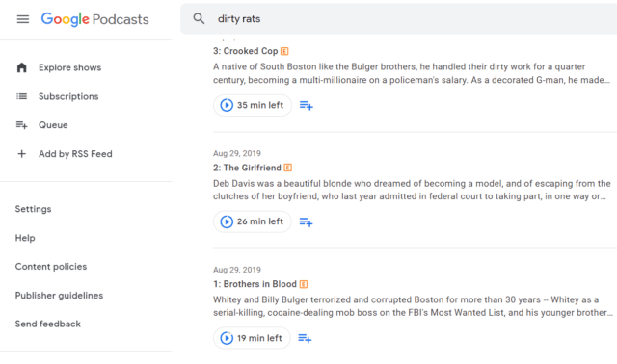The height and width of the screenshot is (364, 617).
Task: Open the hamburger main menu
Action: pos(23,19)
